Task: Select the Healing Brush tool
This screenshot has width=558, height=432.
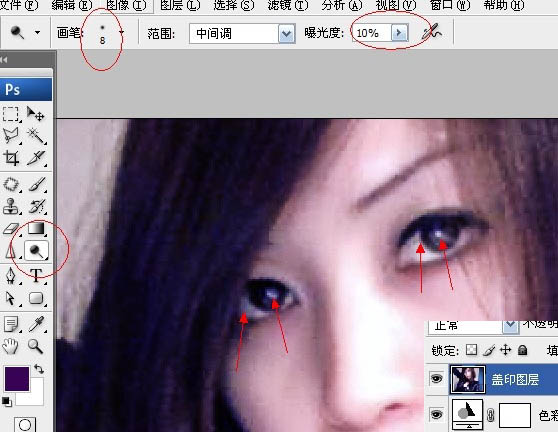Action: click(11, 184)
